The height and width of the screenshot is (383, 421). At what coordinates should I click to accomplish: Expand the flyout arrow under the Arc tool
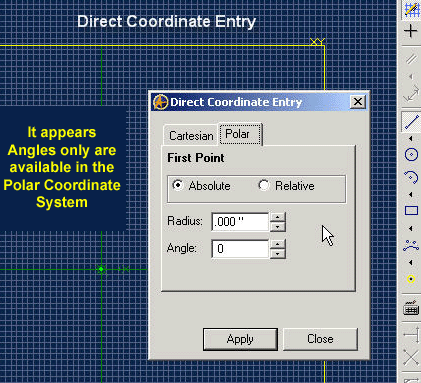[x=411, y=194]
